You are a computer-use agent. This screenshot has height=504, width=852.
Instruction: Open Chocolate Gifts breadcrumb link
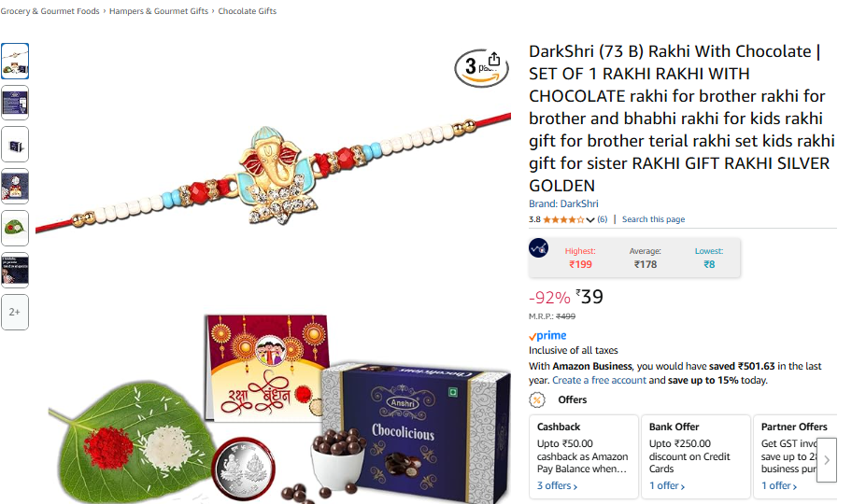click(x=248, y=11)
